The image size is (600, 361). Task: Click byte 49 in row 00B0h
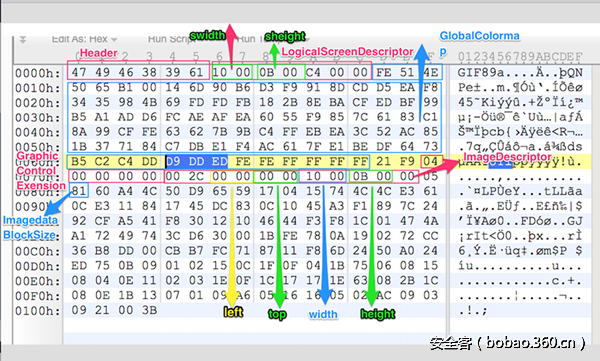(126, 236)
